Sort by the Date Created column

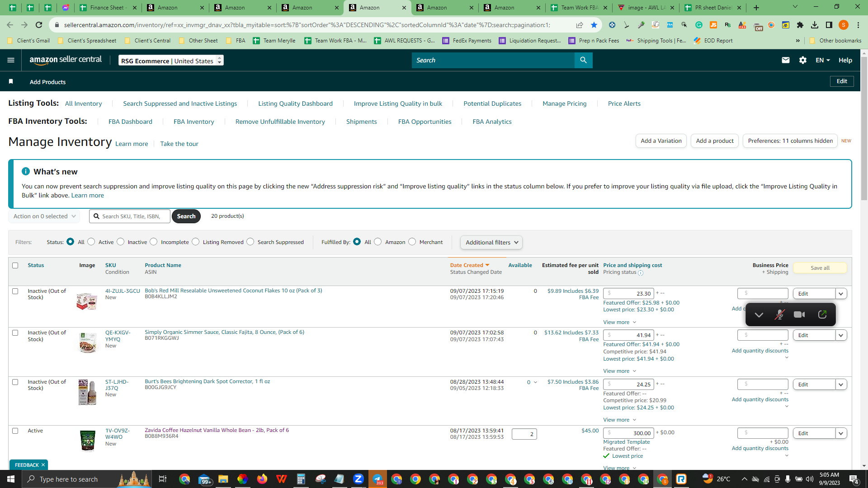pyautogui.click(x=470, y=265)
